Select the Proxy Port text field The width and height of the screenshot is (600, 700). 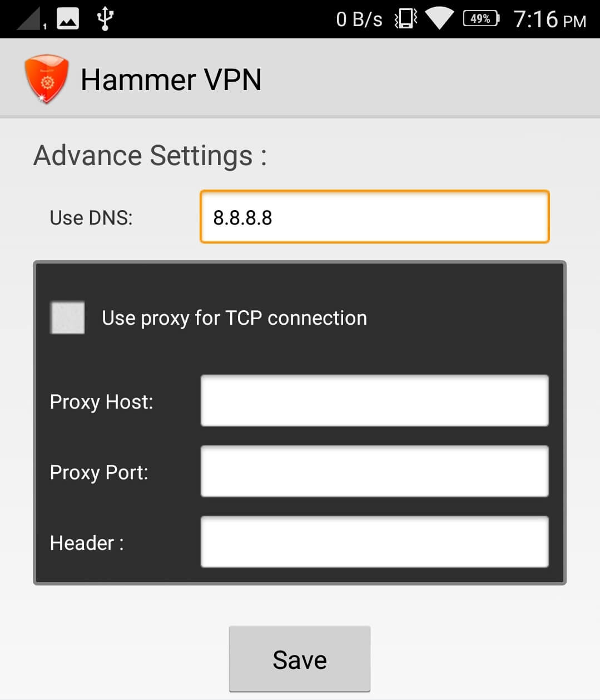click(375, 471)
